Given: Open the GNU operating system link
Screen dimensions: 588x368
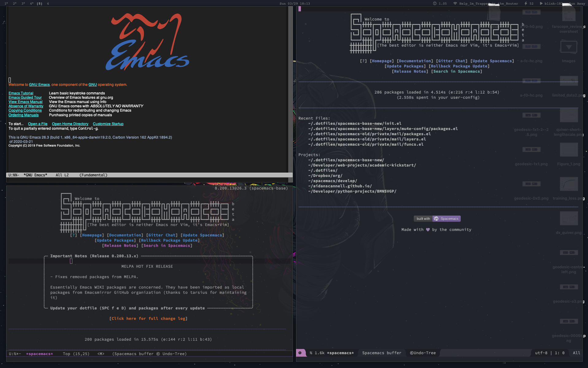Looking at the screenshot, I should coord(93,85).
